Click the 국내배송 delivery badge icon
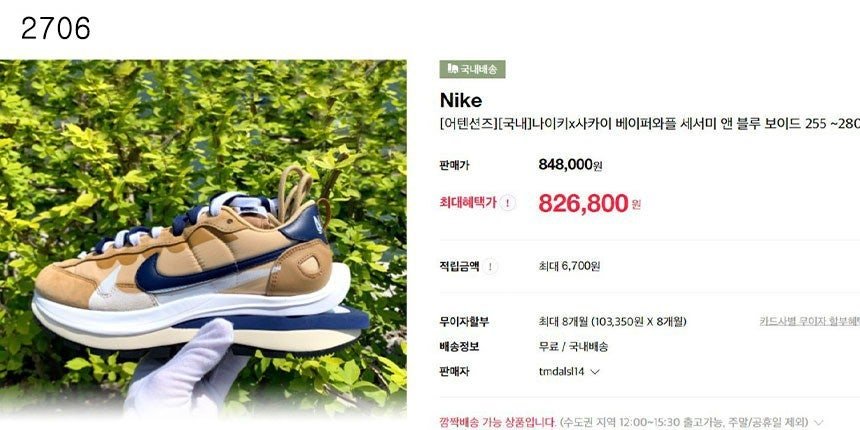This screenshot has height=430, width=860. [452, 69]
